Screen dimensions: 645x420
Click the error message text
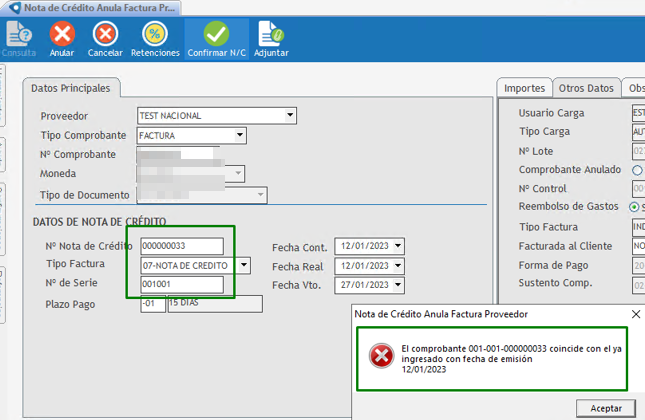(x=511, y=359)
